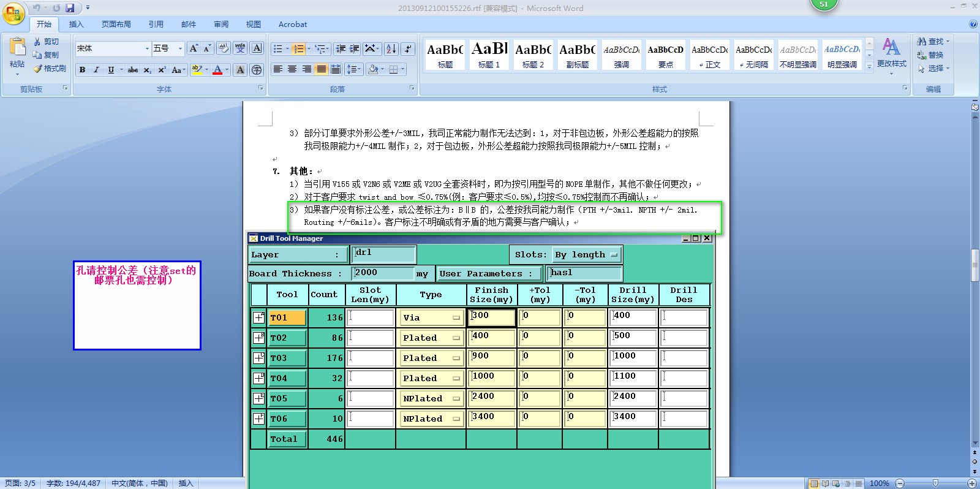The width and height of the screenshot is (980, 489).
Task: Toggle bulleted list formatting
Action: pyautogui.click(x=277, y=48)
